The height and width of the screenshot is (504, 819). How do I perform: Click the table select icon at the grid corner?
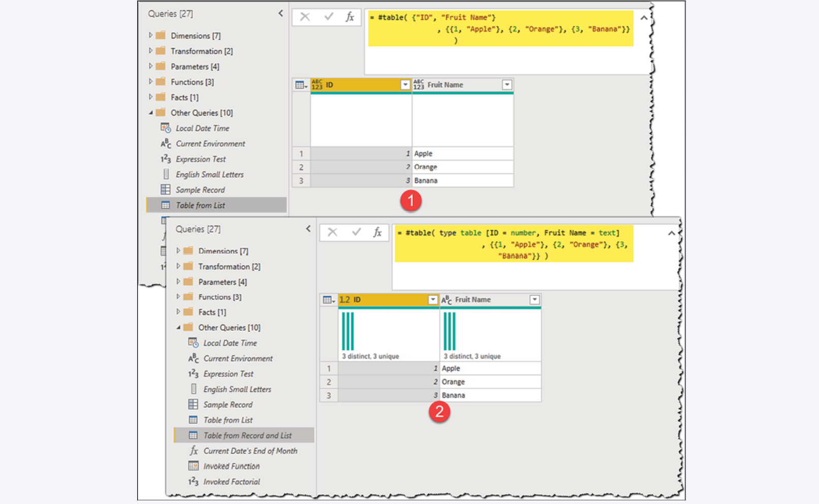[x=300, y=84]
